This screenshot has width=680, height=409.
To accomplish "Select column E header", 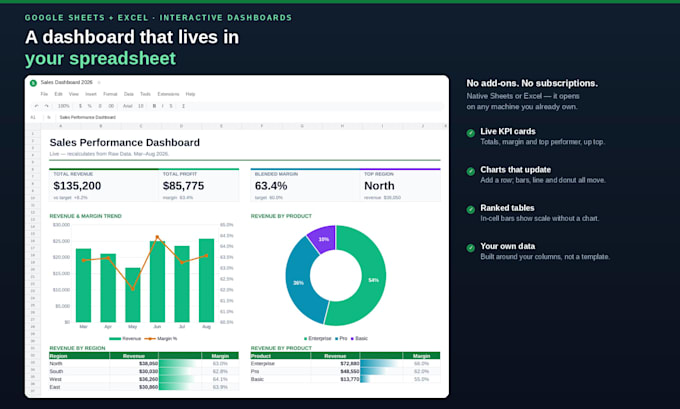I will click(221, 126).
